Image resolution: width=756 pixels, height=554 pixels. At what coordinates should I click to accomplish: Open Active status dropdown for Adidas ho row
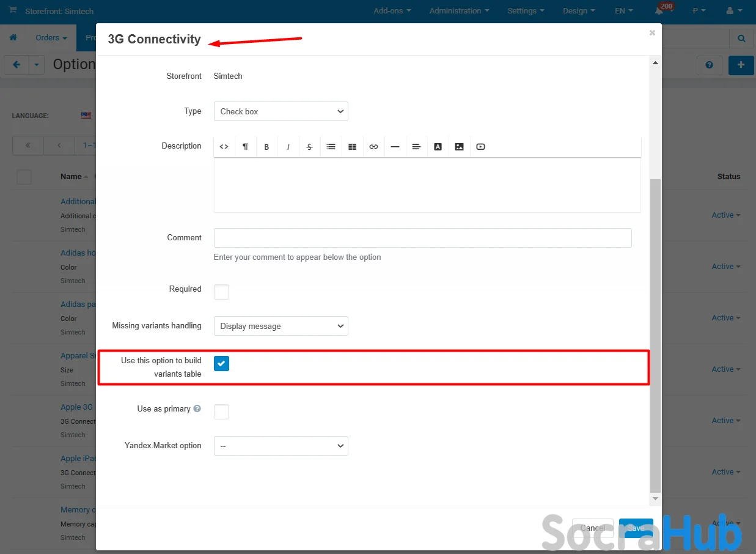tap(726, 267)
